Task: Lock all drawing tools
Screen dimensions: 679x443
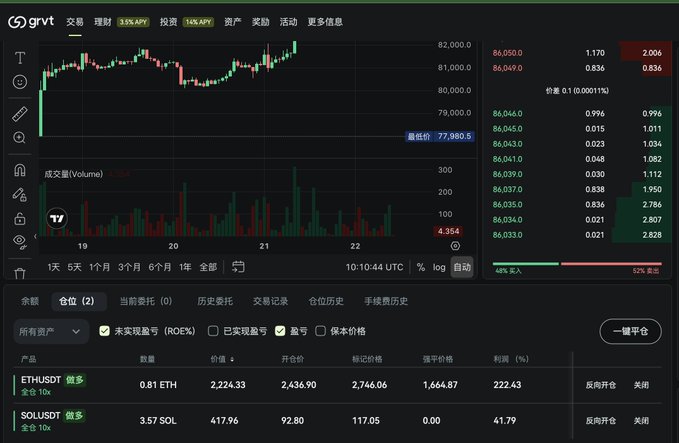Action: (20, 218)
